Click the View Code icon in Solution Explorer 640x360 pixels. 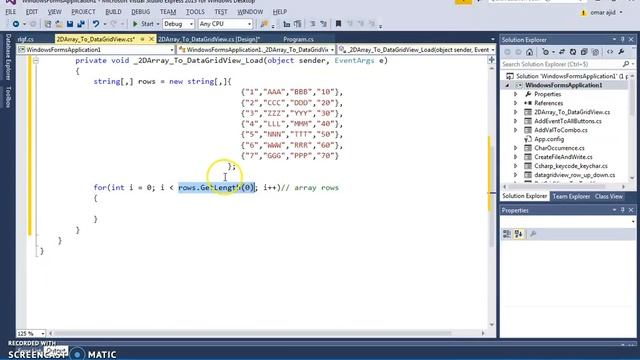[x=610, y=52]
